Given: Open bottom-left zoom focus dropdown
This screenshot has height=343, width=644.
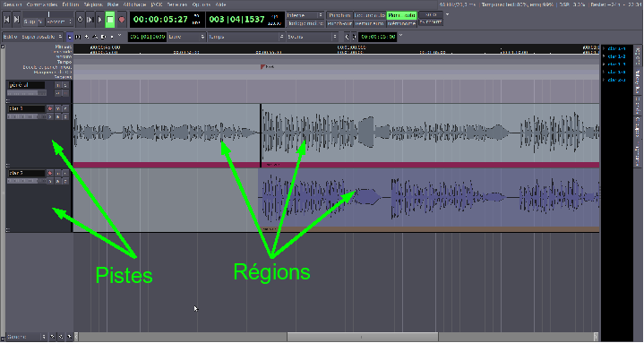Looking at the screenshot, I should [x=26, y=337].
